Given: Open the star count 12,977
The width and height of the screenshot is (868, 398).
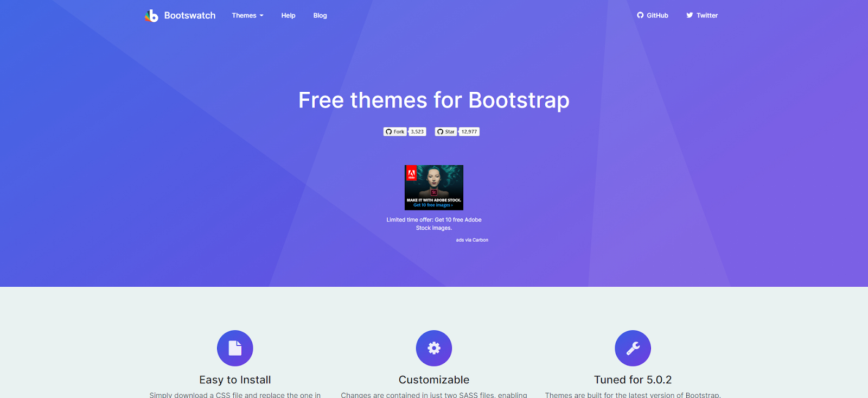Looking at the screenshot, I should [x=469, y=131].
